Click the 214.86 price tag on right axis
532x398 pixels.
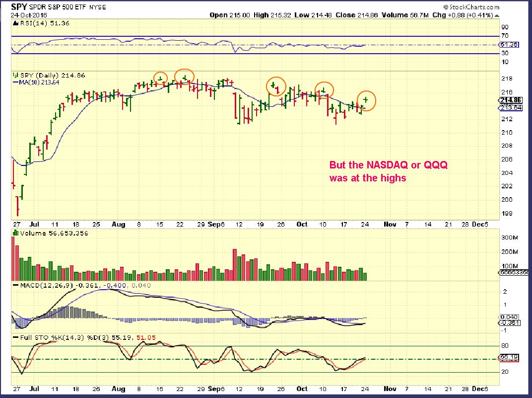click(x=511, y=100)
